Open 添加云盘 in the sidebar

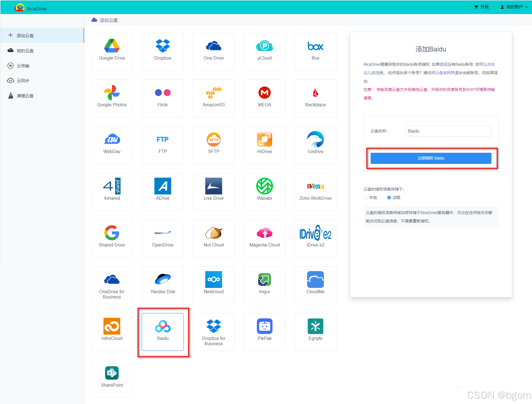point(42,36)
